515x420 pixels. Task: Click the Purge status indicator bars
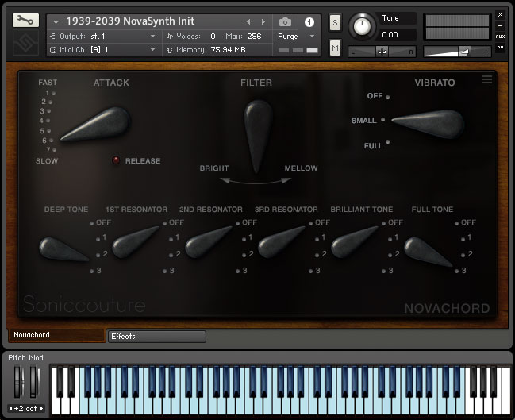pyautogui.click(x=298, y=50)
